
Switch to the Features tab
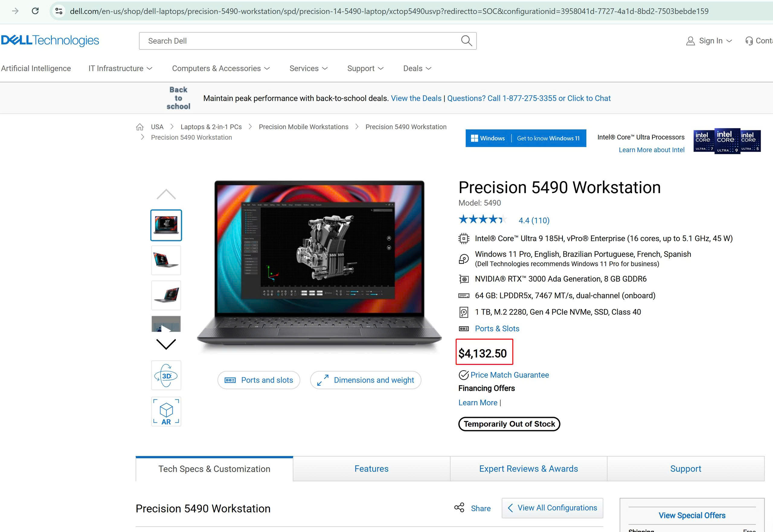tap(371, 469)
